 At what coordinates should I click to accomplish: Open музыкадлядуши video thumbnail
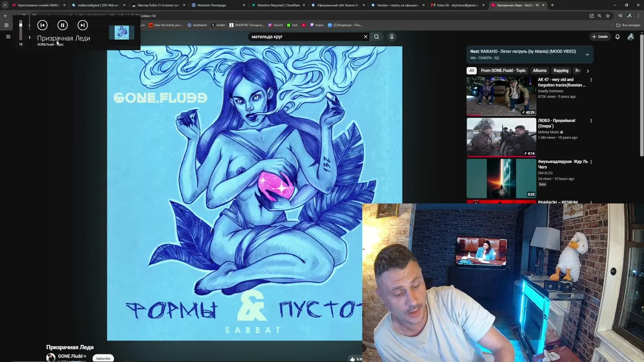pyautogui.click(x=501, y=178)
